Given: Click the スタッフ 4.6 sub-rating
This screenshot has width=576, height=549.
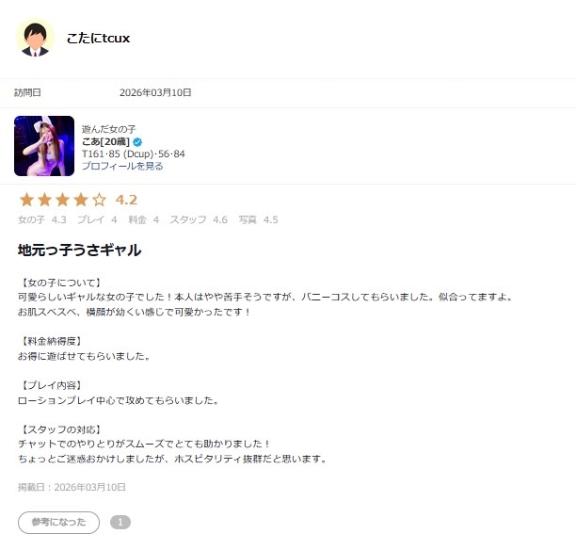Looking at the screenshot, I should click(199, 220).
